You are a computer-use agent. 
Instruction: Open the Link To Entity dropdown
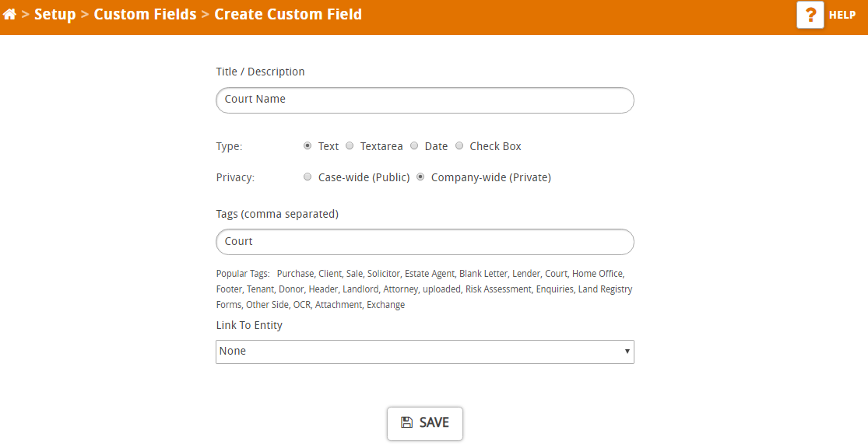(x=424, y=352)
